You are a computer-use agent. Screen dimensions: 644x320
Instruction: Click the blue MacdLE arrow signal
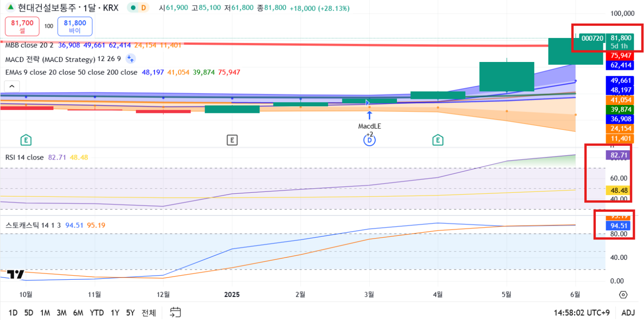coord(369,115)
